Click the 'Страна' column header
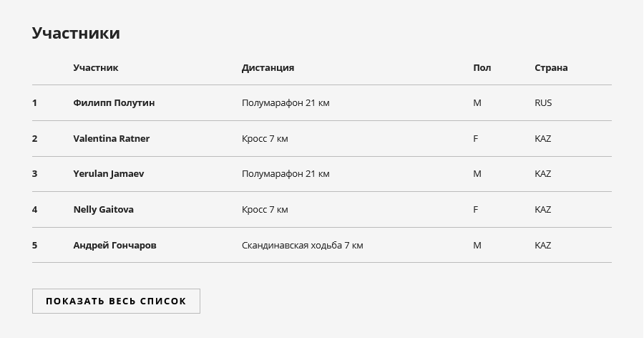The image size is (644, 338). pos(551,67)
